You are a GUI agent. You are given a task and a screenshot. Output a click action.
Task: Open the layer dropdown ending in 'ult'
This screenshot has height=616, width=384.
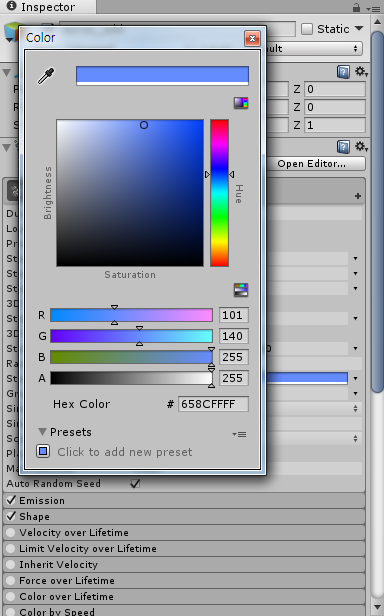click(x=314, y=48)
